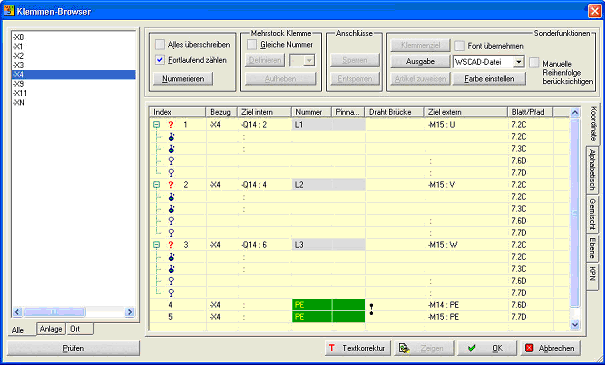
Task: Switch to the Anlage tab
Action: (x=51, y=329)
